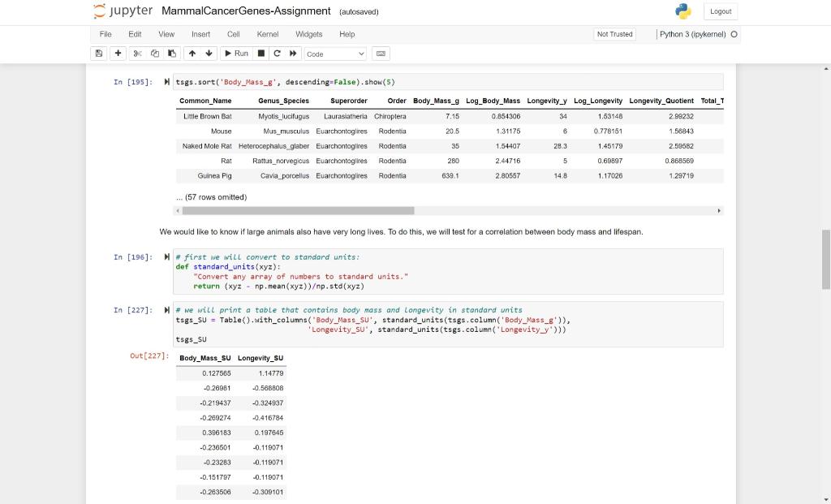Screen dimensions: 831x504
Task: Cut the selected cell using scissors icon
Action: tap(136, 54)
